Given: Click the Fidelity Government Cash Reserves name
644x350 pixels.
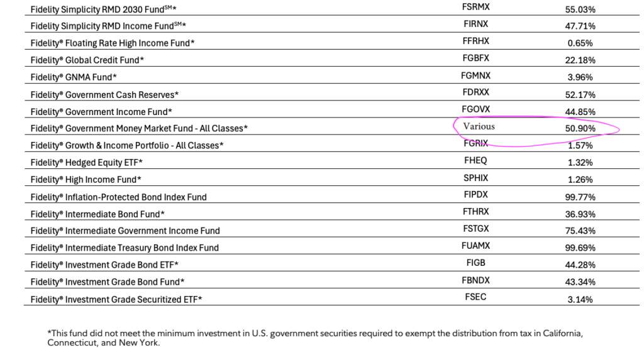Looking at the screenshot, I should [x=104, y=94].
